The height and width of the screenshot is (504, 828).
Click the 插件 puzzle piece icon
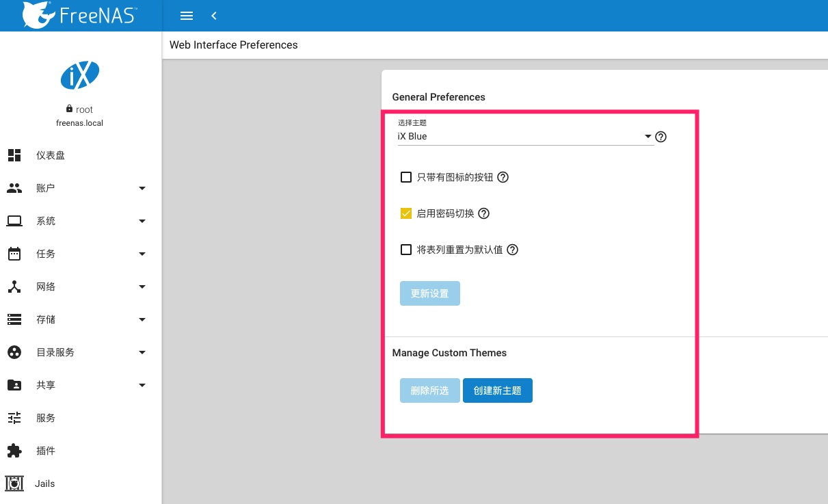point(14,451)
